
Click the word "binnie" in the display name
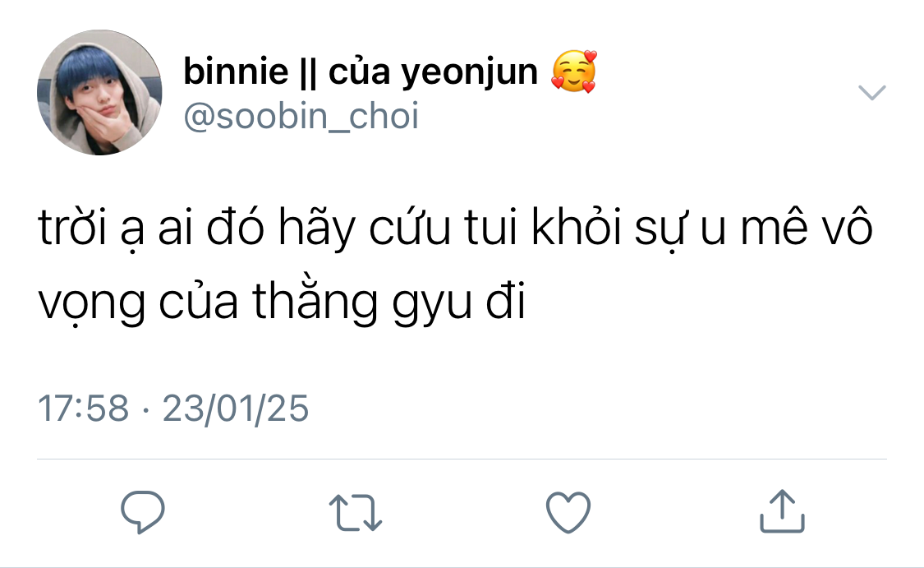pos(236,72)
